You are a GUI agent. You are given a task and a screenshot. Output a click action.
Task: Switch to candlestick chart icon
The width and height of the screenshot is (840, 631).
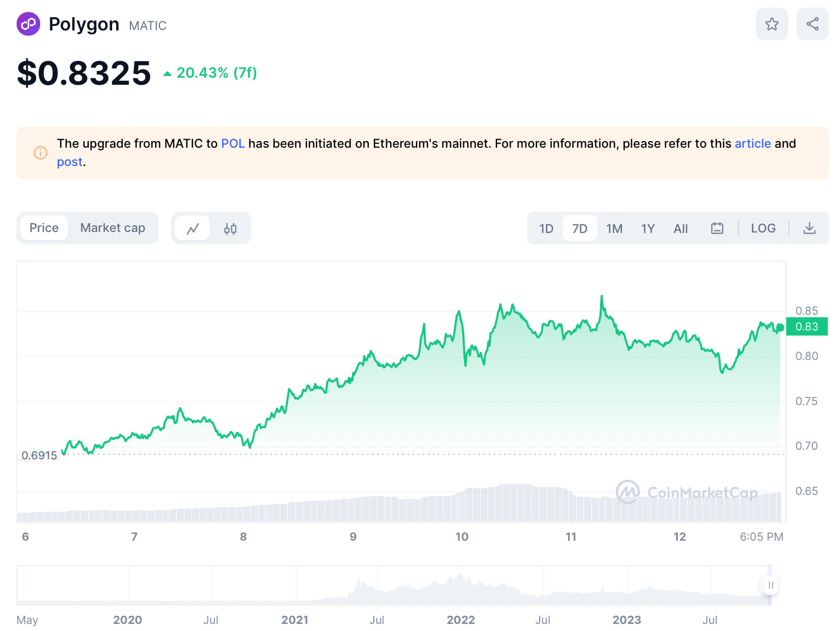(230, 228)
